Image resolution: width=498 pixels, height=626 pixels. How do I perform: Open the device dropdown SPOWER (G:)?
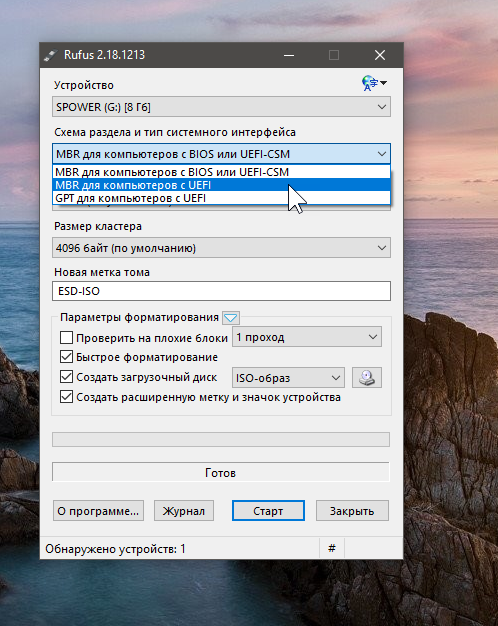[x=221, y=107]
